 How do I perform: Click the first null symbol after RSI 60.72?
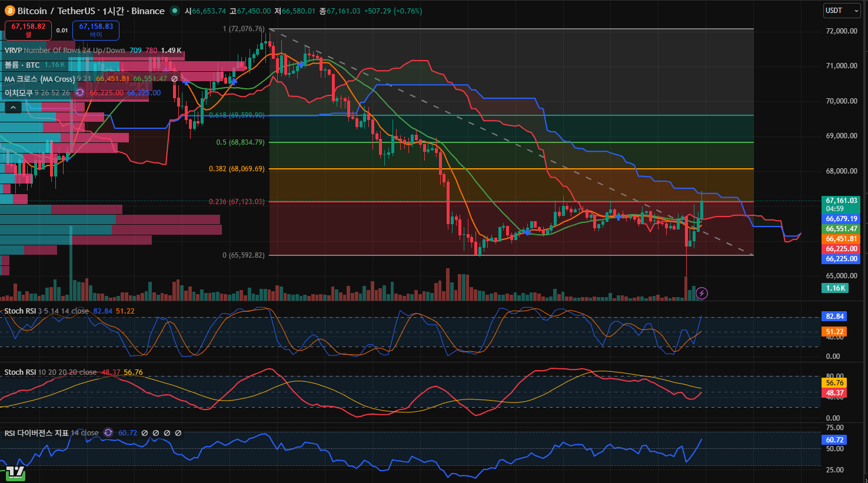pos(145,433)
